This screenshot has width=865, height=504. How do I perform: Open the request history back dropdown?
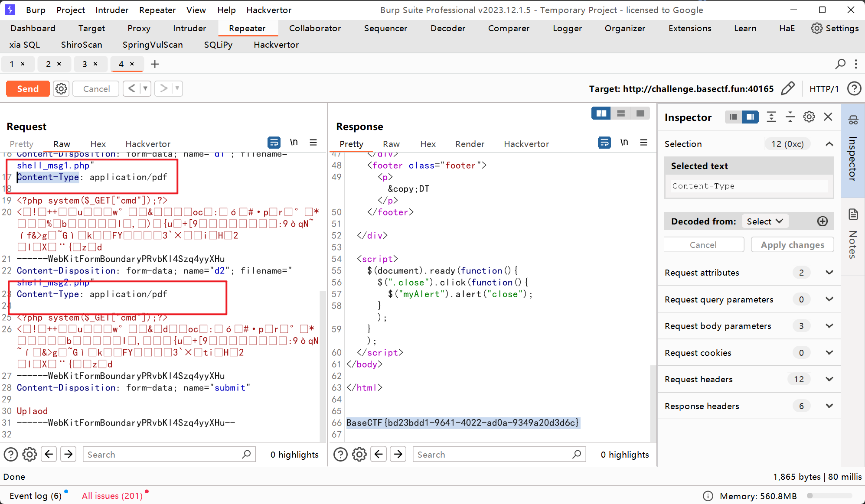tap(145, 88)
